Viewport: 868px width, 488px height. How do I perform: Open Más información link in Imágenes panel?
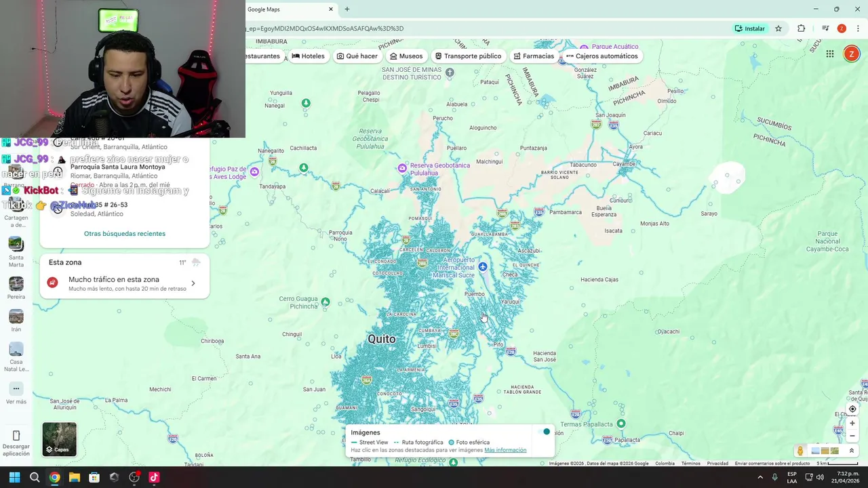point(505,450)
